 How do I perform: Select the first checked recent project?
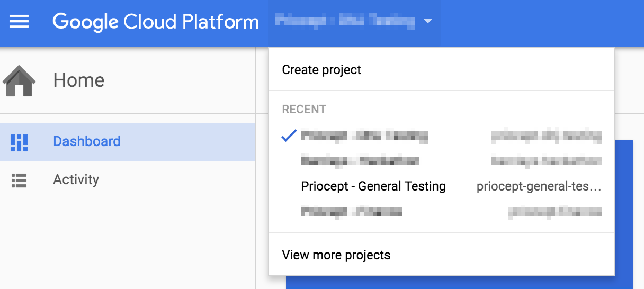pos(442,136)
